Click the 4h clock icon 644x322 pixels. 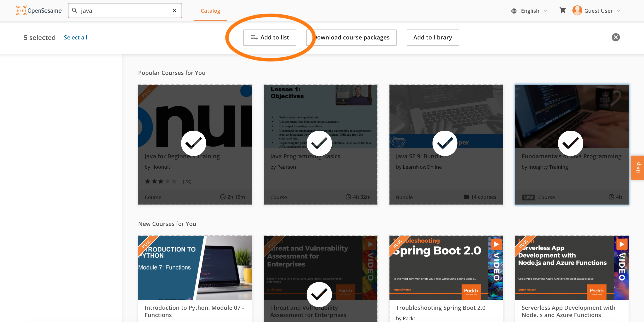pyautogui.click(x=611, y=197)
